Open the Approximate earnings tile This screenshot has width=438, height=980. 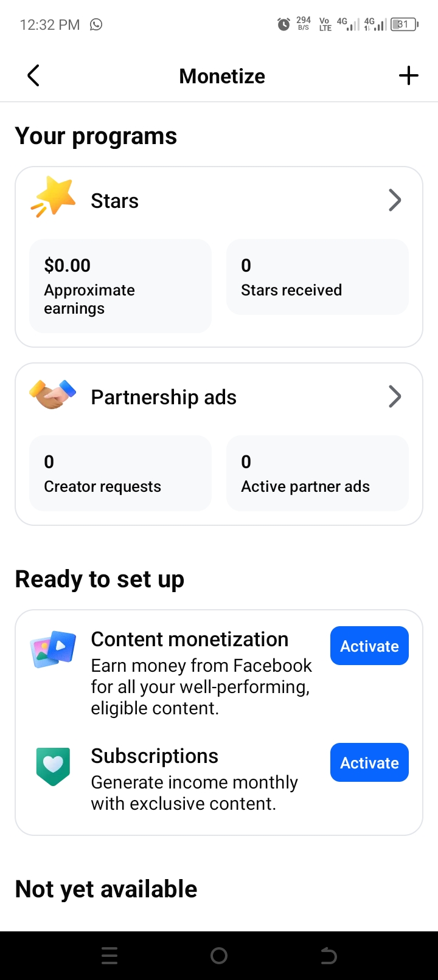(x=120, y=286)
